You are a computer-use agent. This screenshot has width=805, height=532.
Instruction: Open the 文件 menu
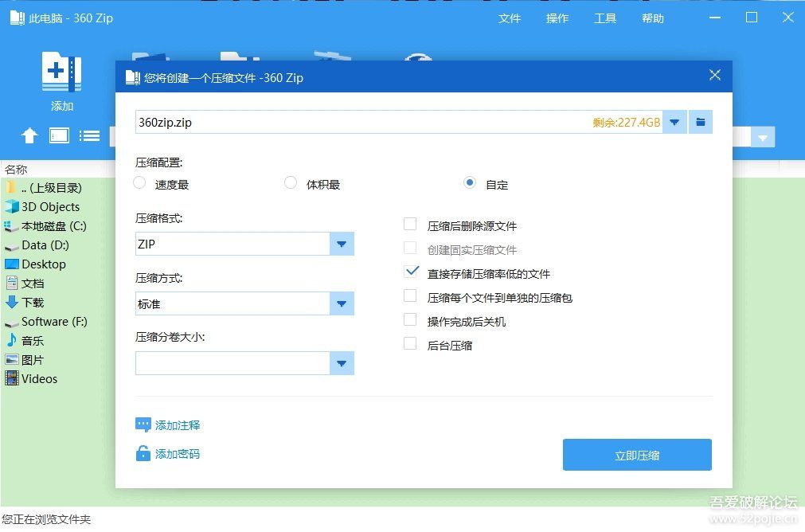pos(510,18)
